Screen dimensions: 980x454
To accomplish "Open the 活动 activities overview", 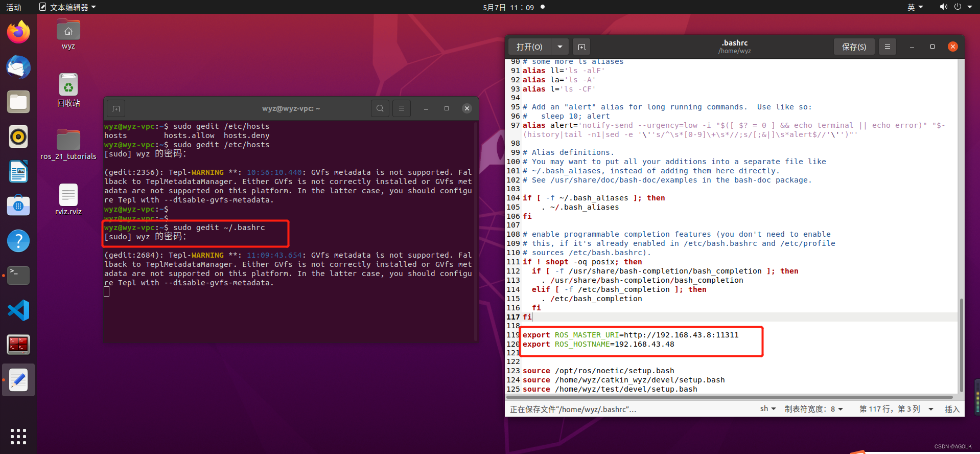I will click(14, 7).
